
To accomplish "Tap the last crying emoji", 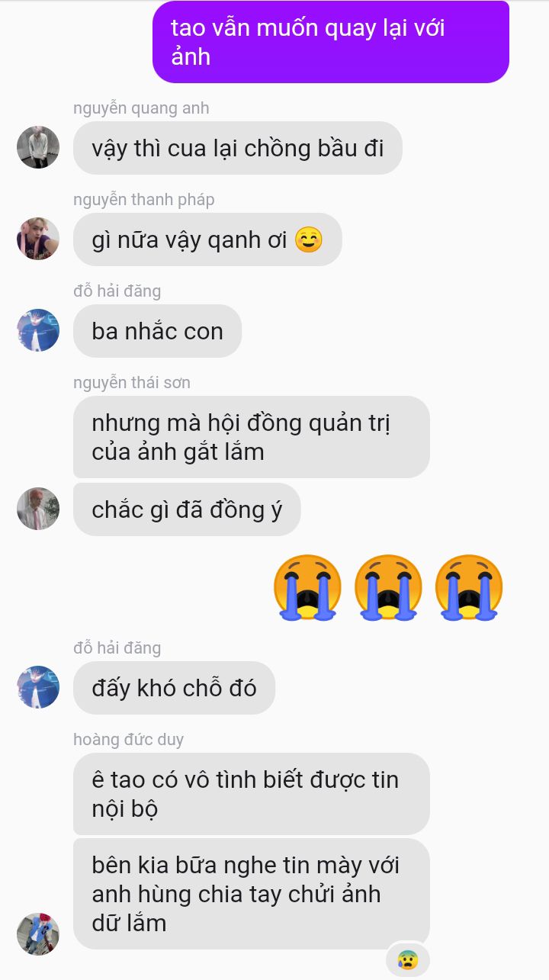I will coord(469,586).
